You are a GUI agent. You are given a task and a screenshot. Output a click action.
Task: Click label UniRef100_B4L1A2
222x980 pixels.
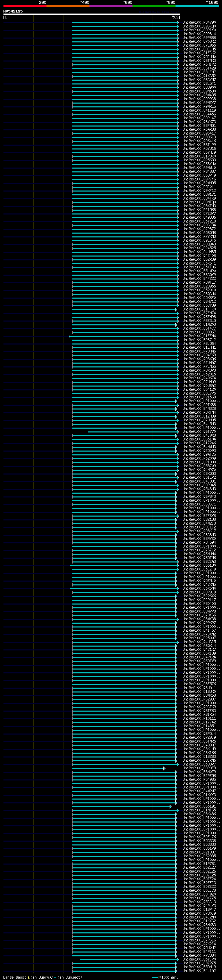[x=199, y=971]
